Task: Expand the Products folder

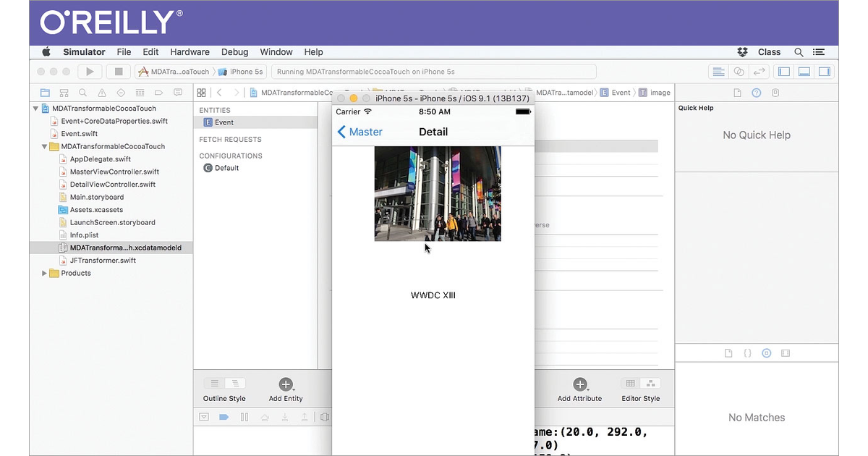Action: click(x=44, y=273)
